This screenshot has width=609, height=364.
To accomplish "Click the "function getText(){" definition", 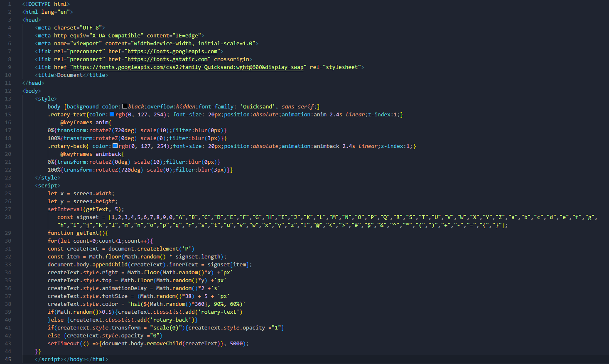I will click(x=78, y=233).
